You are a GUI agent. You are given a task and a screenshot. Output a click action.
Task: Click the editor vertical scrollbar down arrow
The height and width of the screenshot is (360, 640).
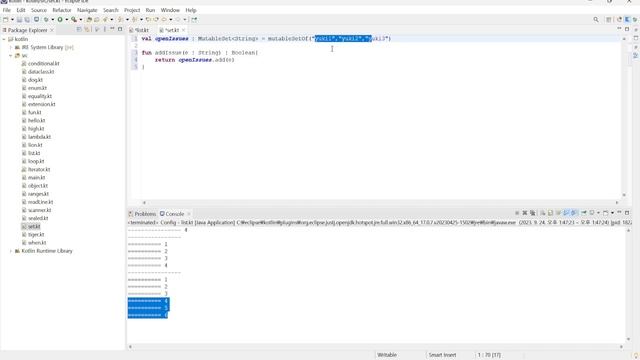pos(624,195)
